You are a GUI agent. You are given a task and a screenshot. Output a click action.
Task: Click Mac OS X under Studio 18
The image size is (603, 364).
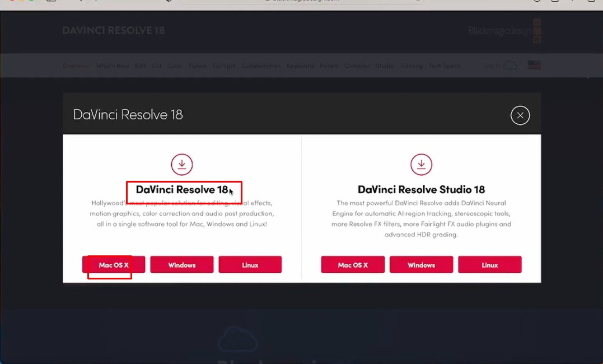pos(352,264)
